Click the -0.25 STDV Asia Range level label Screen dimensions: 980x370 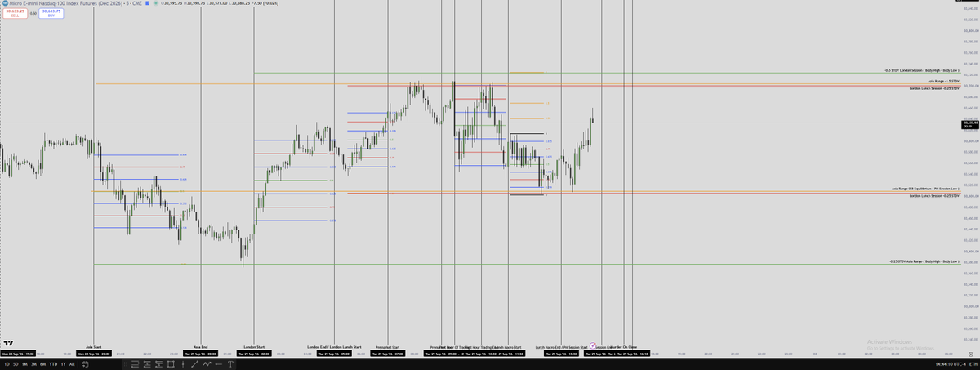(924, 261)
